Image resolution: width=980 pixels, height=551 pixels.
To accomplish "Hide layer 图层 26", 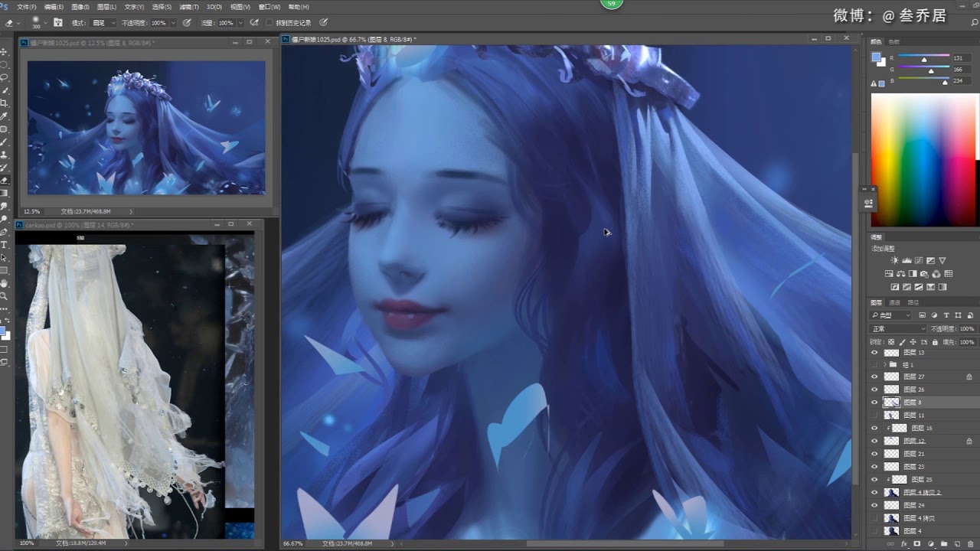I will pos(874,390).
